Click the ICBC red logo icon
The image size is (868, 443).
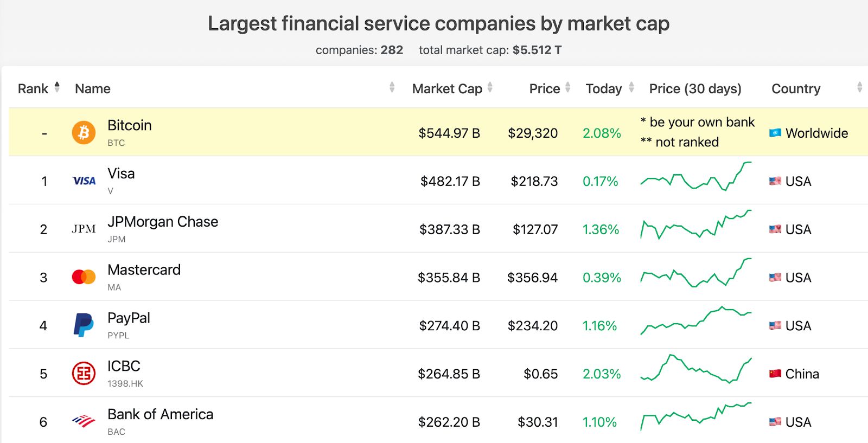pyautogui.click(x=84, y=374)
